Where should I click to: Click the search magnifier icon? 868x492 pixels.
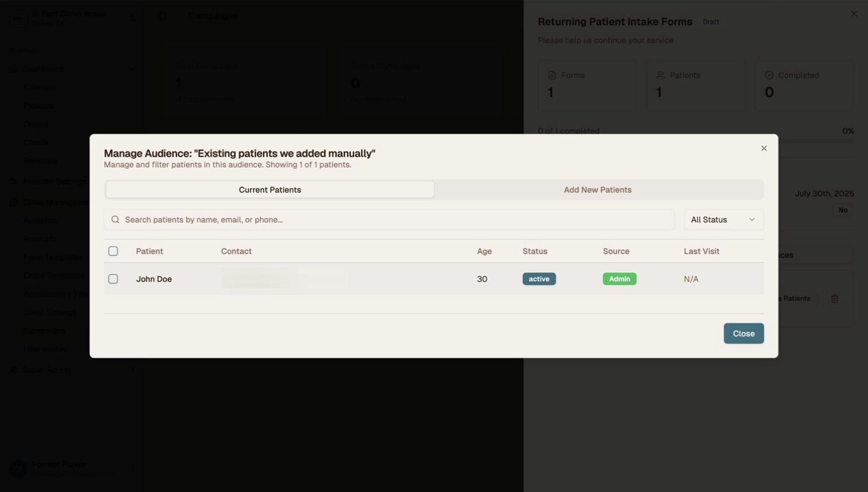pos(115,220)
